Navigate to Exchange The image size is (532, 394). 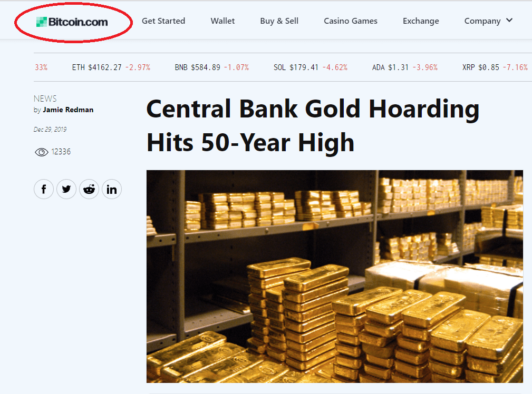(421, 21)
